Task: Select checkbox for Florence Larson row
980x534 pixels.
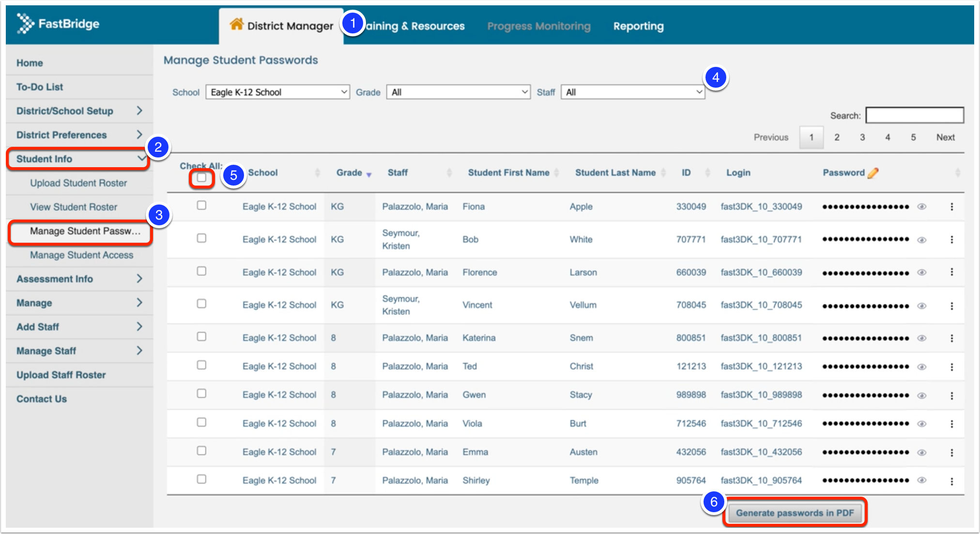Action: pyautogui.click(x=201, y=271)
